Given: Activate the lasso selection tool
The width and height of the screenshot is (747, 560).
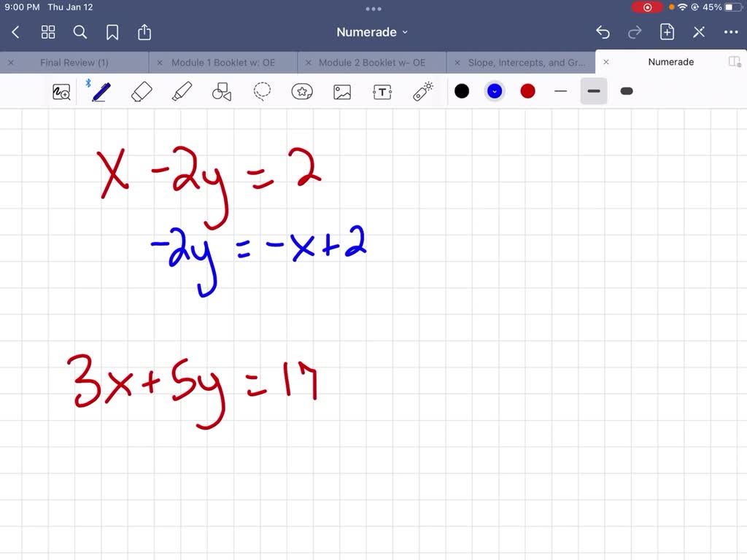Looking at the screenshot, I should click(262, 91).
